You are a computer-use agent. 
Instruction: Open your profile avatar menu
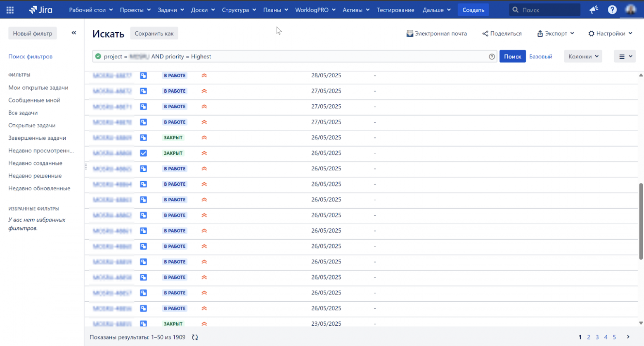pos(631,9)
